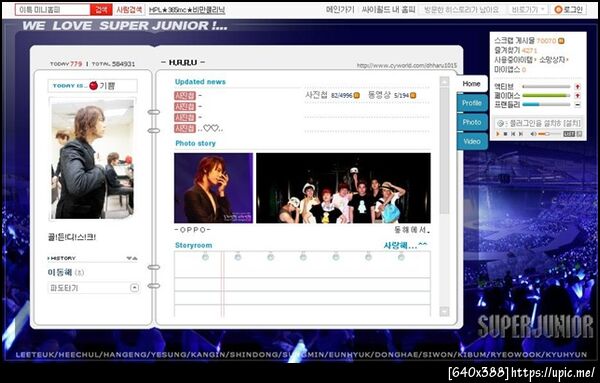Click the red up arrow beside 페이머스

pyautogui.click(x=577, y=95)
